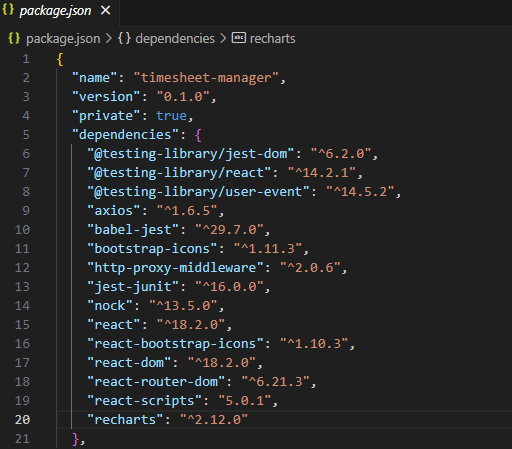The image size is (512, 449).
Task: Click line number 5 in the gutter
Action: click(x=26, y=135)
